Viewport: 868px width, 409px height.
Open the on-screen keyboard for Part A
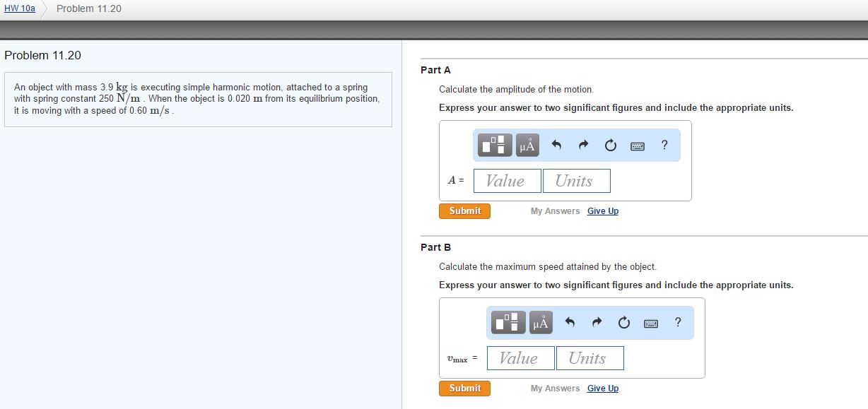[636, 145]
